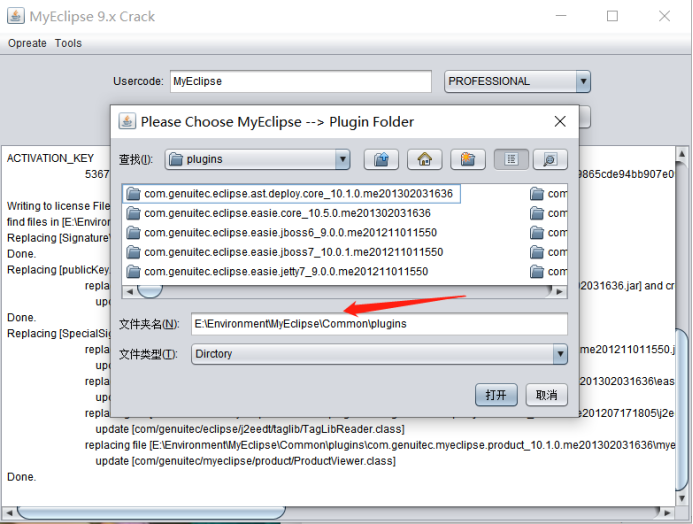Open the Tools menu

[68, 43]
